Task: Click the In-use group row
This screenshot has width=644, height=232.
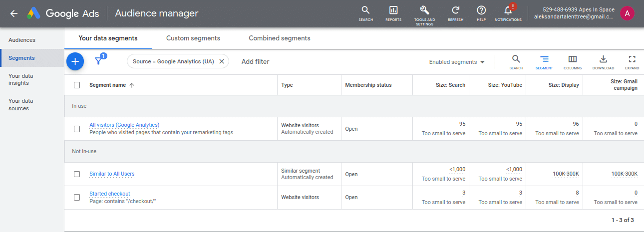Action: coord(354,106)
